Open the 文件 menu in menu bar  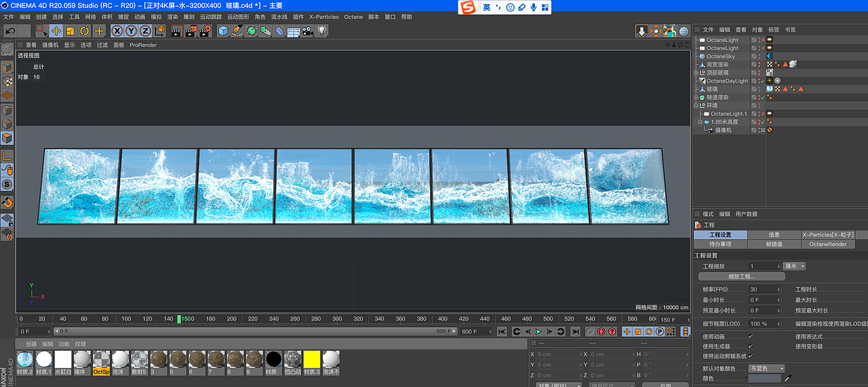9,16
